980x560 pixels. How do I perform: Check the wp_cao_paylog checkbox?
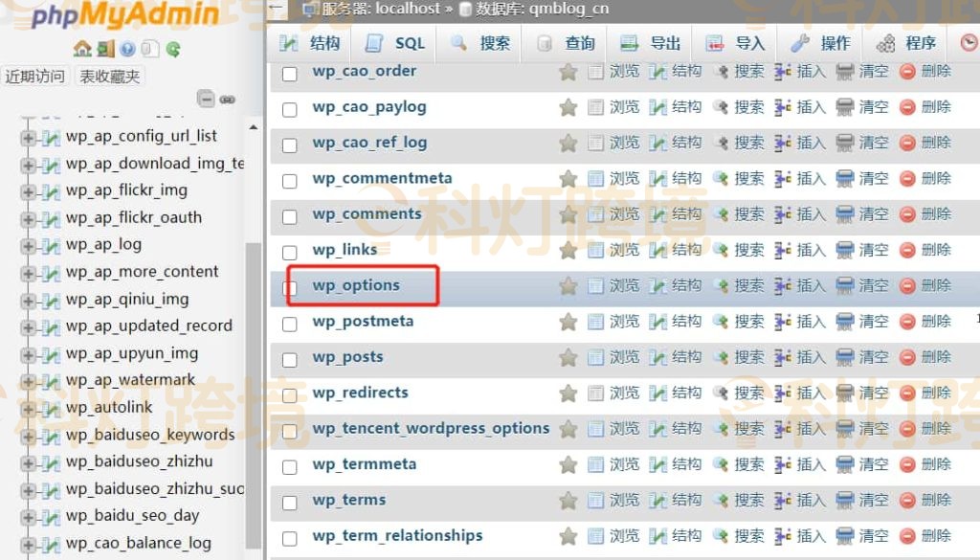pos(289,109)
